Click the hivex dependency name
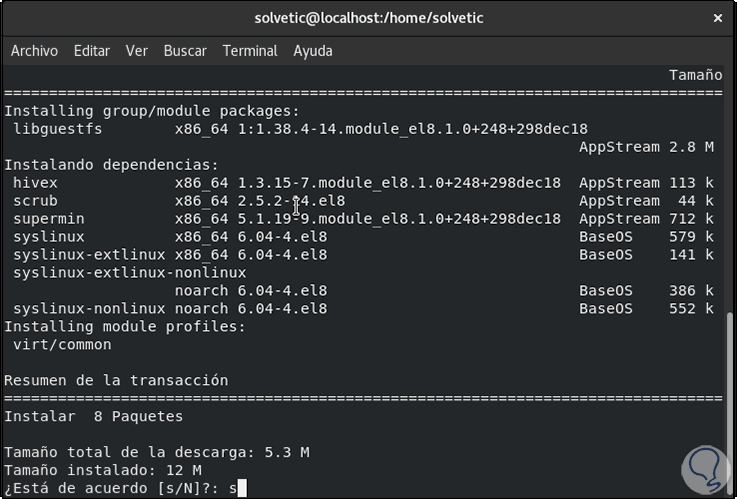Screen dimensions: 737x499 (36, 183)
